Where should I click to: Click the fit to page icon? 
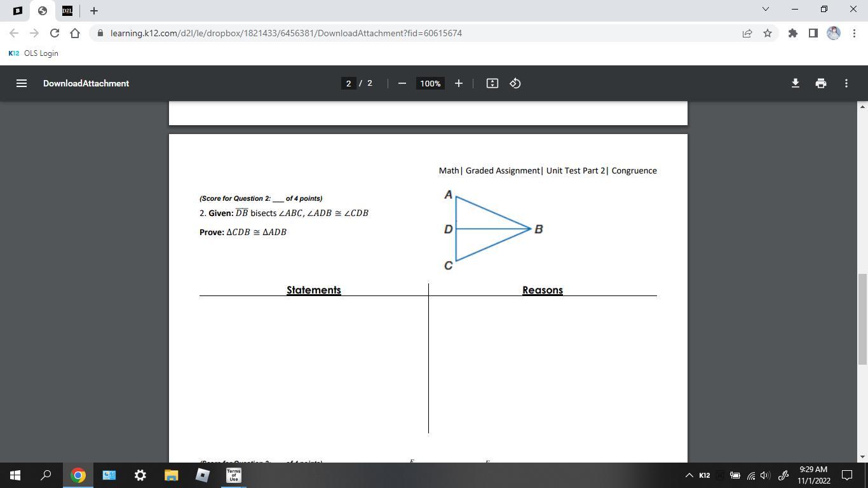pyautogui.click(x=492, y=83)
